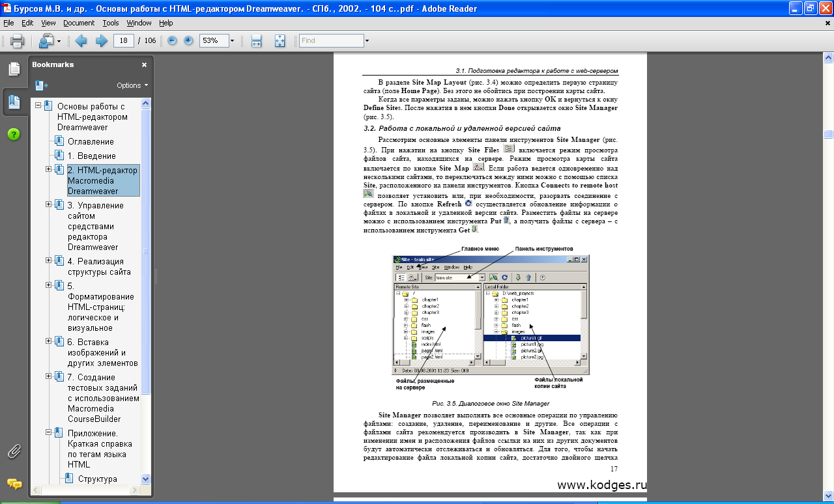Expand bookmark '6. Вставка изображений'

49,341
